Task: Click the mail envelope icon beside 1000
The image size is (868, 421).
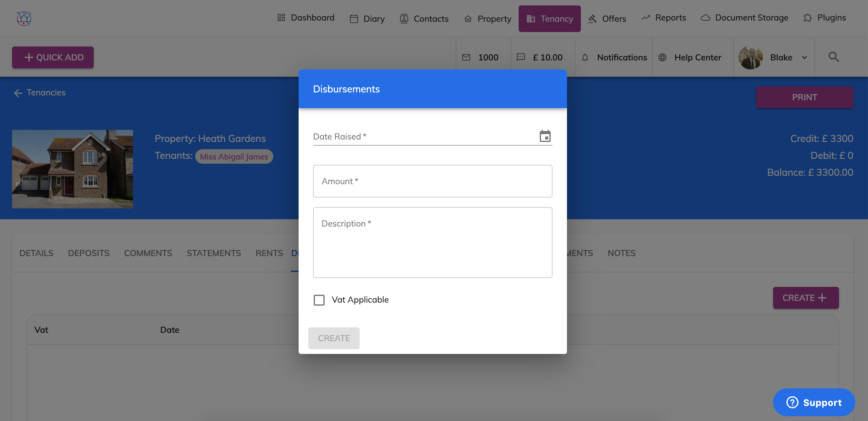Action: 466,58
